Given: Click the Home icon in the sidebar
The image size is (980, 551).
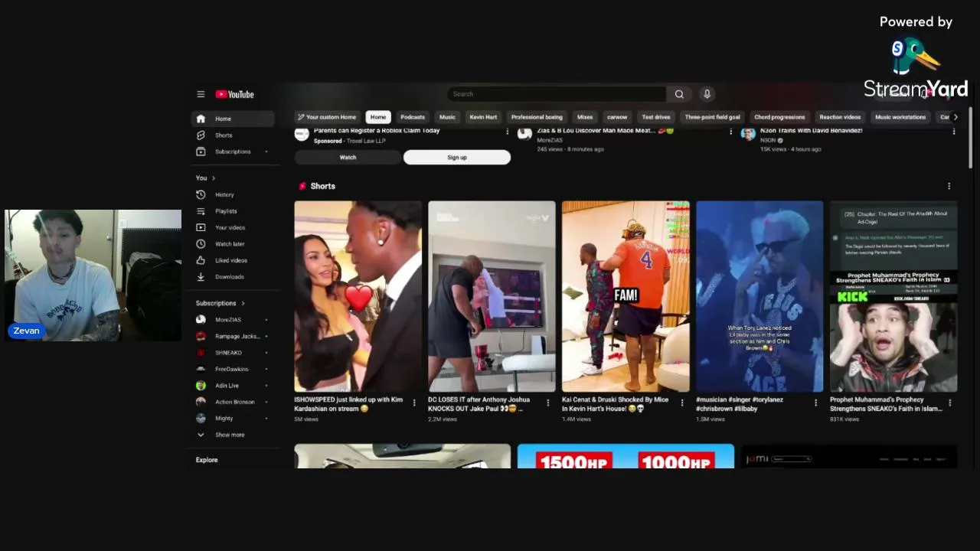Looking at the screenshot, I should click(x=201, y=119).
